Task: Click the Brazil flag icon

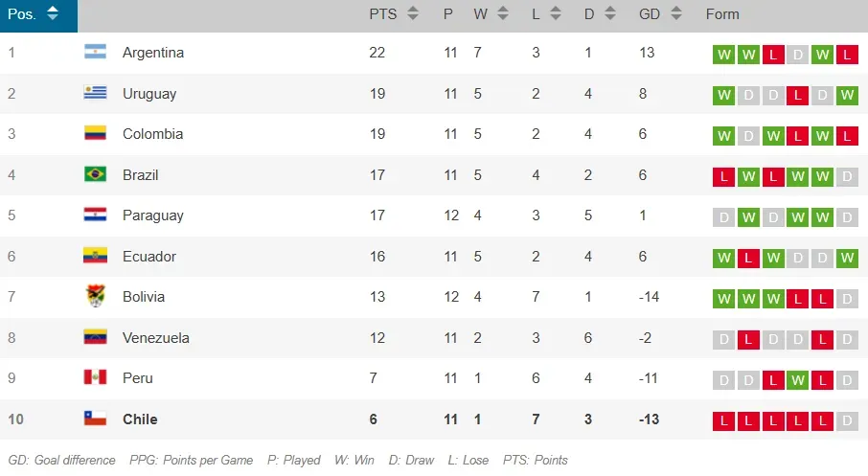Action: [95, 174]
